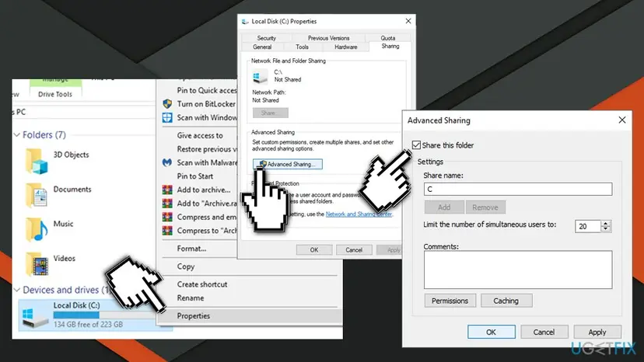Click the Permissions button
Viewport: 644px width, 362px height.
point(450,301)
